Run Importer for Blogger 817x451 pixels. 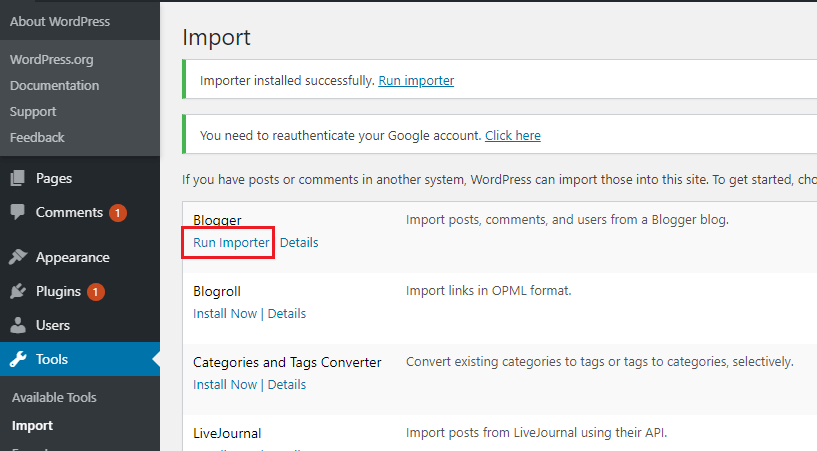click(x=231, y=242)
